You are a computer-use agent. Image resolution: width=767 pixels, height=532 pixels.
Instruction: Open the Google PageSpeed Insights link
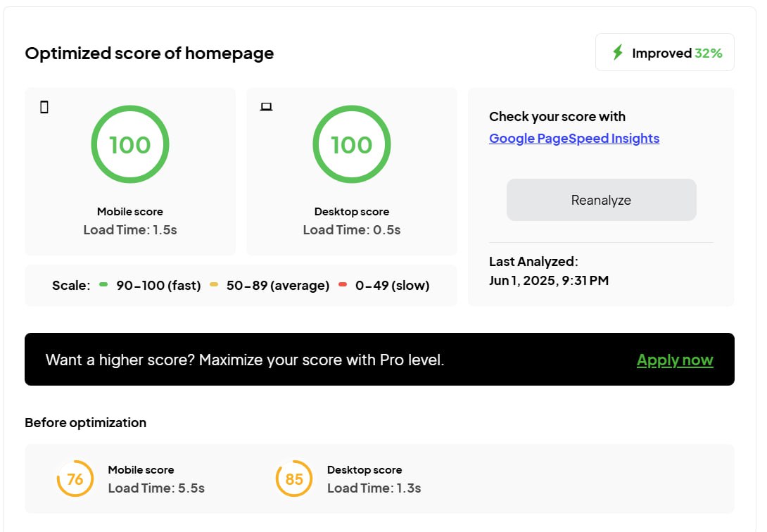(574, 139)
